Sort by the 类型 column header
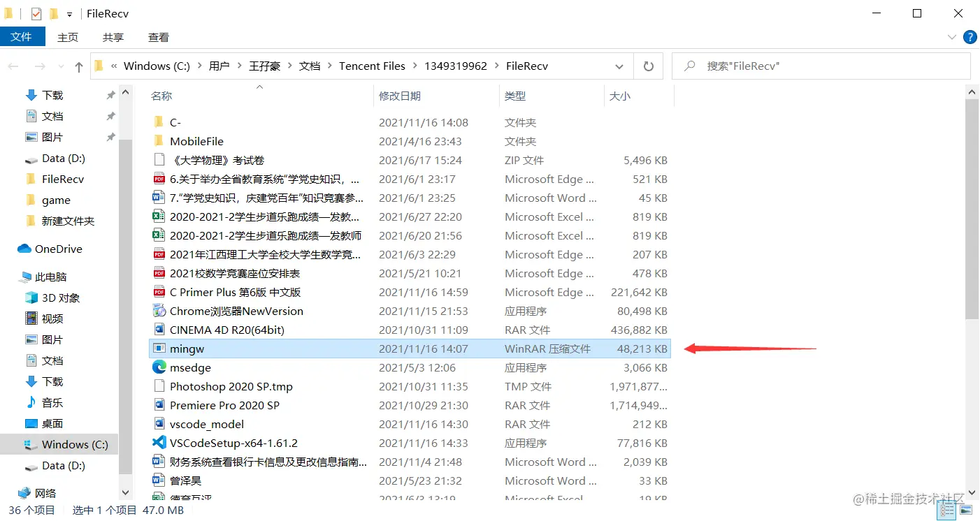Screen dimensions: 980x521 tap(552, 96)
